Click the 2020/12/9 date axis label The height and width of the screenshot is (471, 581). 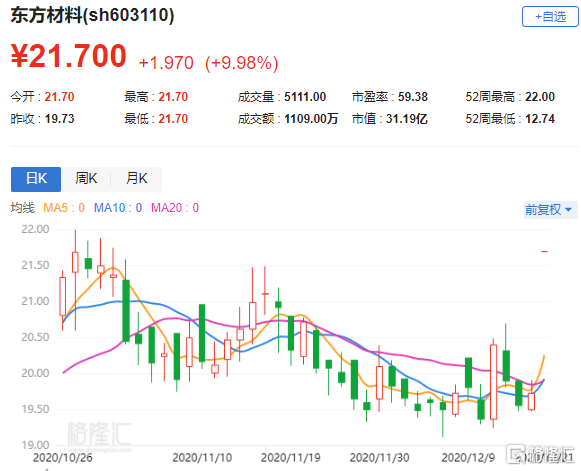468,458
